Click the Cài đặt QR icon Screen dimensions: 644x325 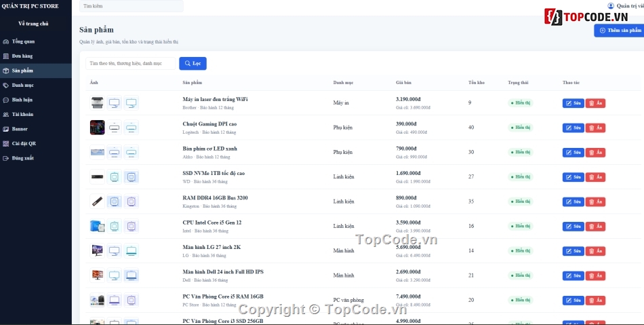tap(5, 144)
